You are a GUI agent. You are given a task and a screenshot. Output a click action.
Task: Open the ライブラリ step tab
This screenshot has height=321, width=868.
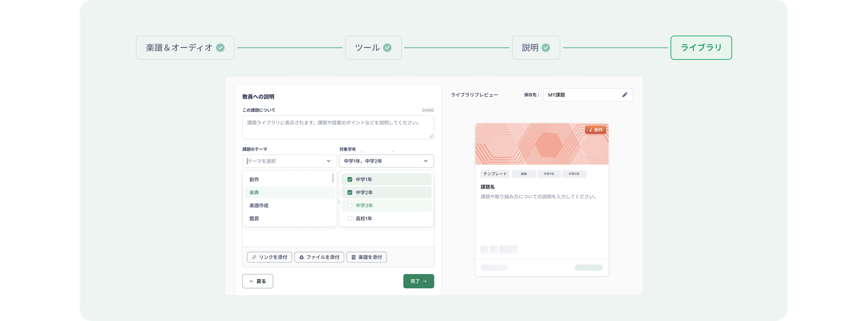tap(701, 48)
